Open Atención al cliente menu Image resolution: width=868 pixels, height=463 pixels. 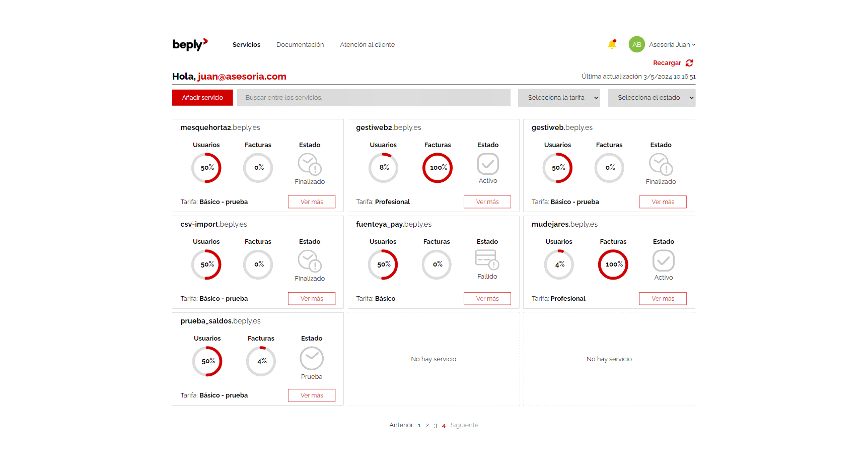(367, 45)
